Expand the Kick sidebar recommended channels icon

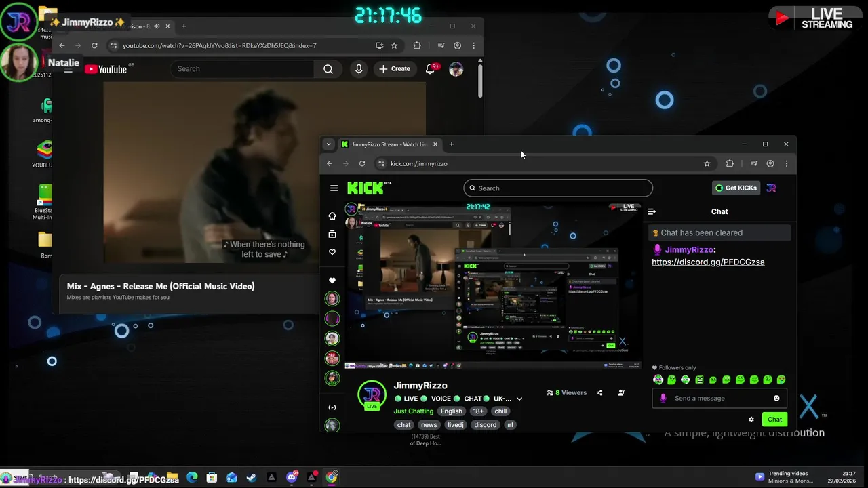coord(332,407)
